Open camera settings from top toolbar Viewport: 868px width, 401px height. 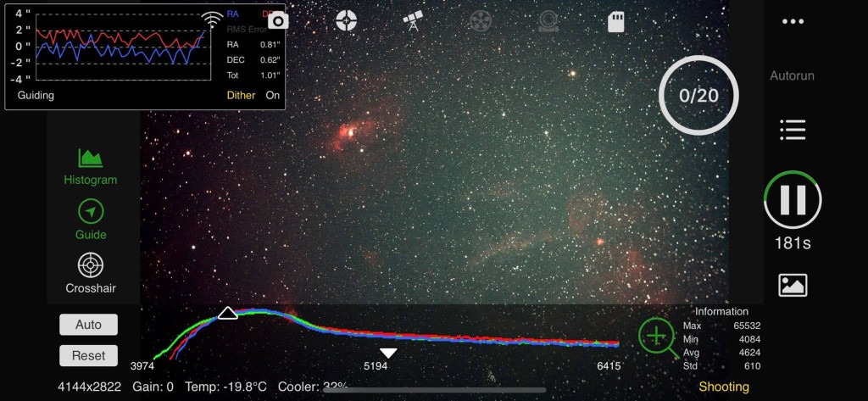click(x=278, y=21)
